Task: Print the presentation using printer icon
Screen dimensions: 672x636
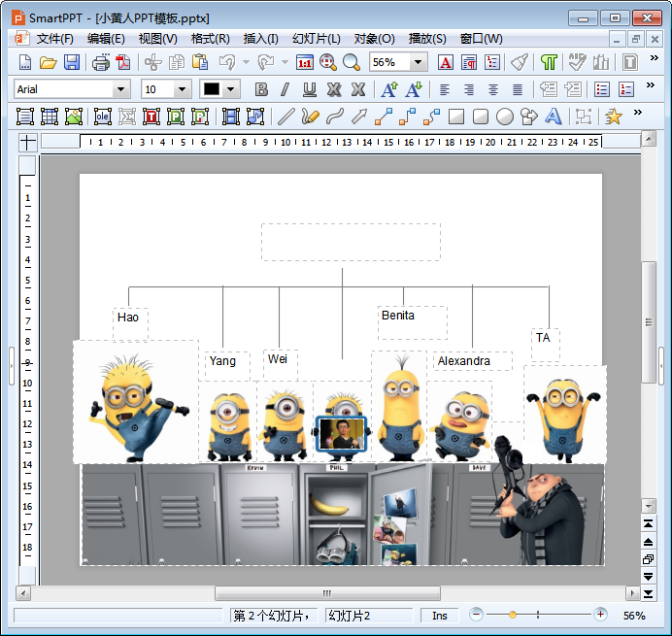Action: click(x=101, y=62)
